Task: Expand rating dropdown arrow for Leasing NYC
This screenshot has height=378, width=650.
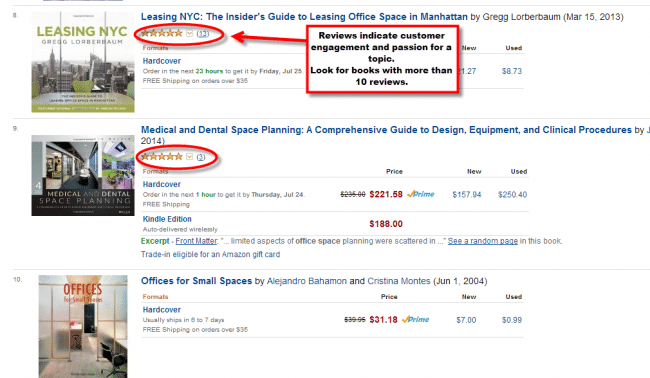Action: (x=189, y=34)
